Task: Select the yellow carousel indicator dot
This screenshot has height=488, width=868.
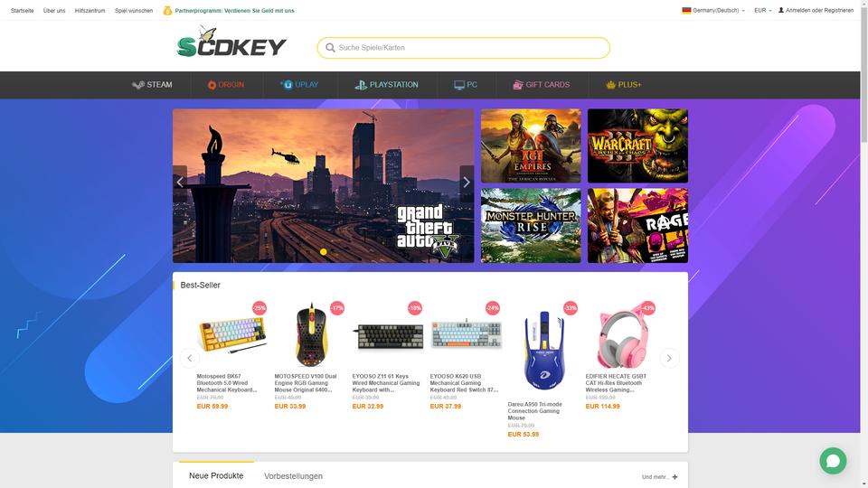Action: 324,252
